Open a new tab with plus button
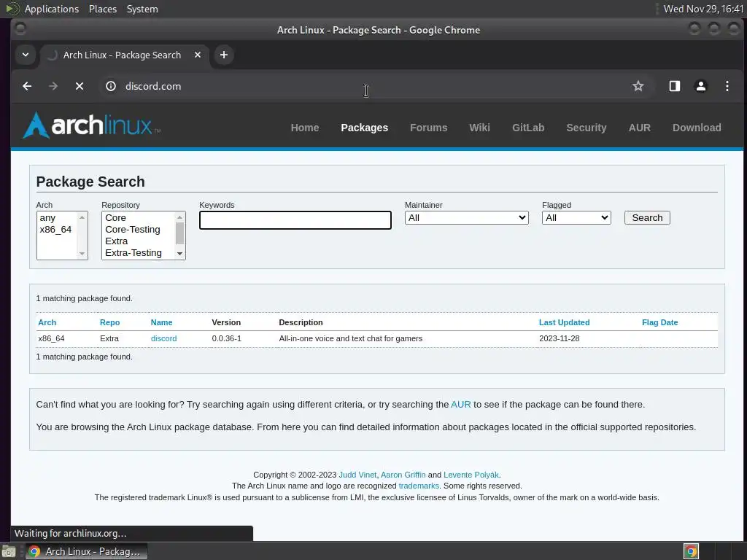This screenshot has width=747, height=560. 223,55
